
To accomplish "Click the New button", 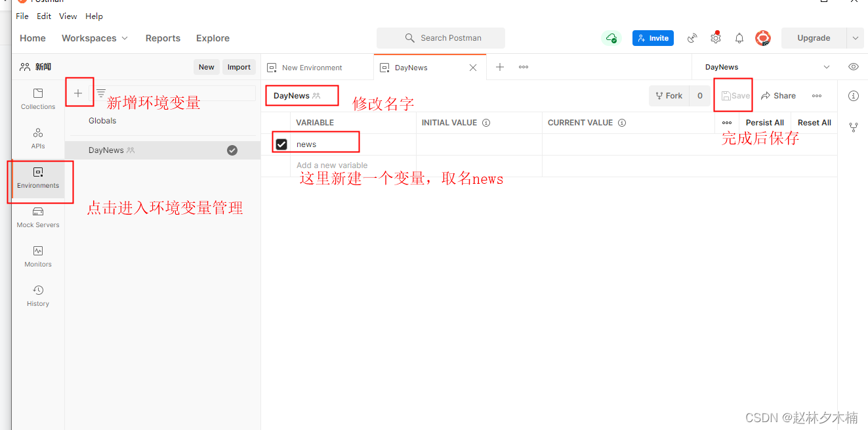I will (x=207, y=67).
